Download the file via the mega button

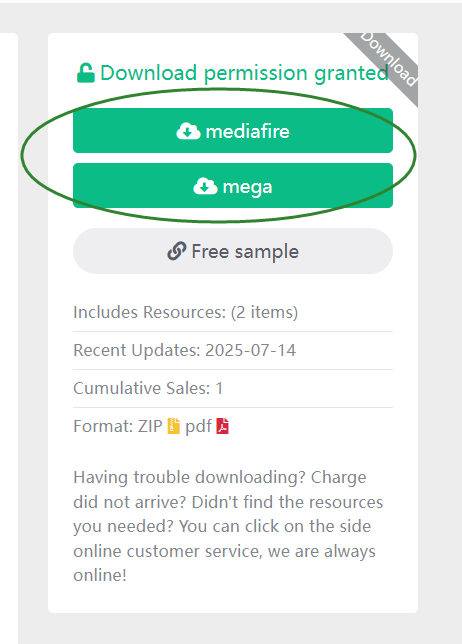click(x=233, y=186)
